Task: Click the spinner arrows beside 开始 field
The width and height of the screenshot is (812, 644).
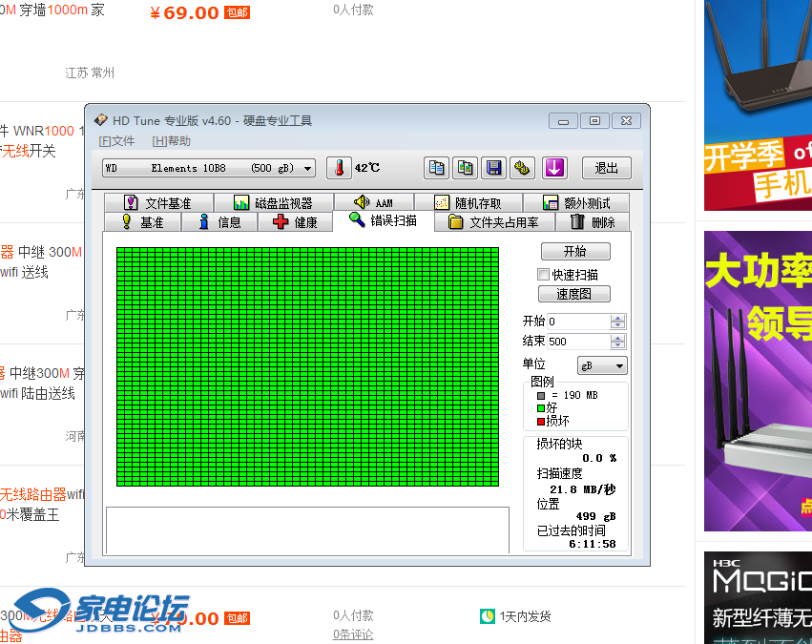Action: [618, 322]
